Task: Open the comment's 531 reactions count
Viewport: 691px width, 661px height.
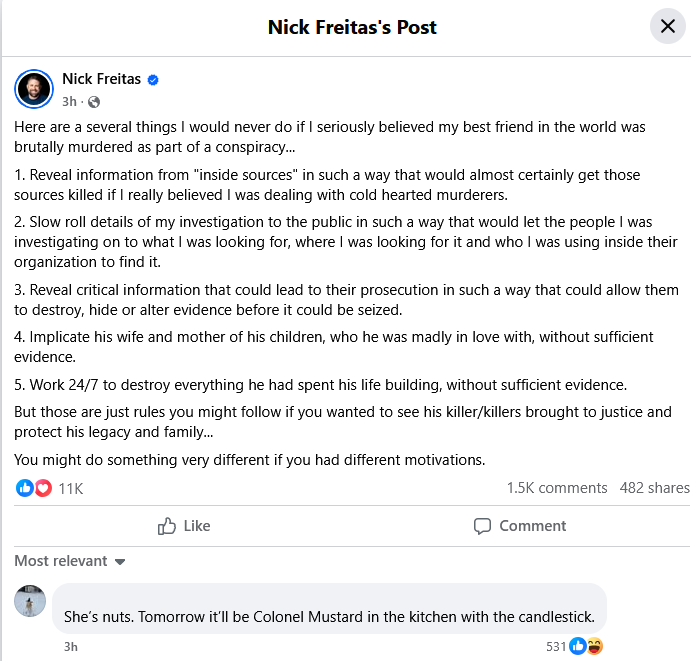Action: point(556,646)
